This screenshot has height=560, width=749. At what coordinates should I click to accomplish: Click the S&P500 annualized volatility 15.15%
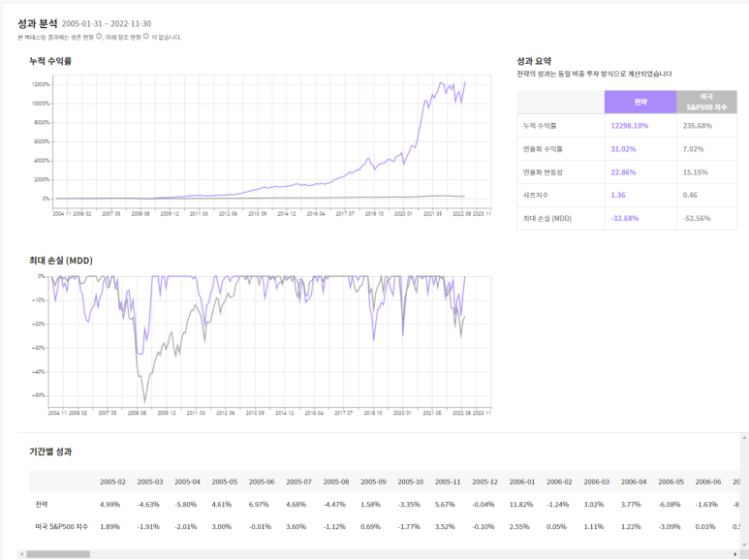tap(695, 171)
